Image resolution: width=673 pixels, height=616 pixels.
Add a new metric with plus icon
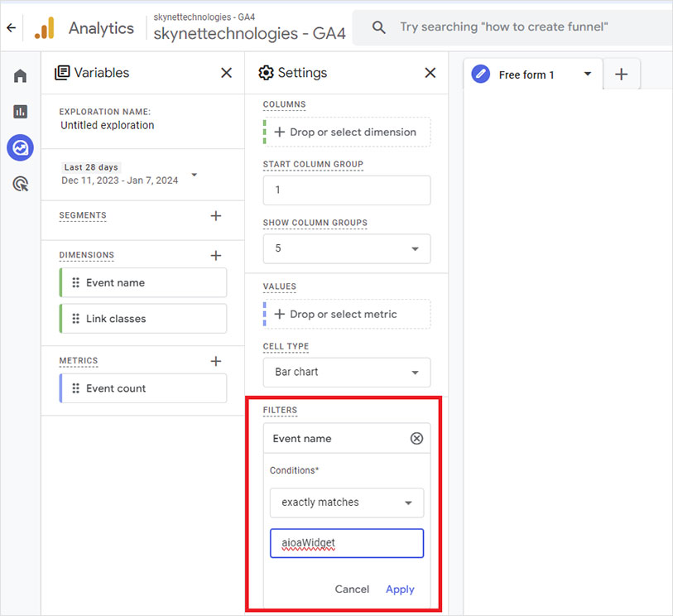click(216, 361)
